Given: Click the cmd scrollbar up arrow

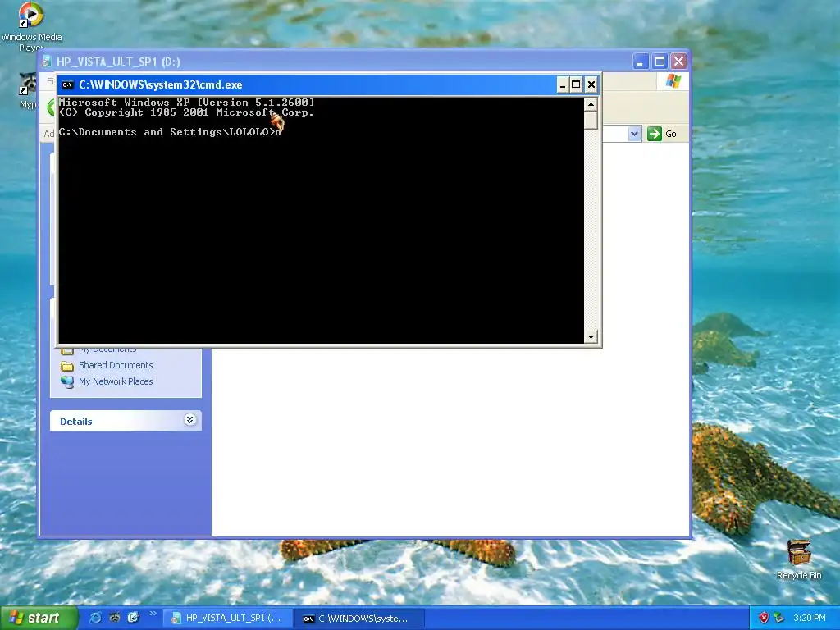Looking at the screenshot, I should (591, 104).
